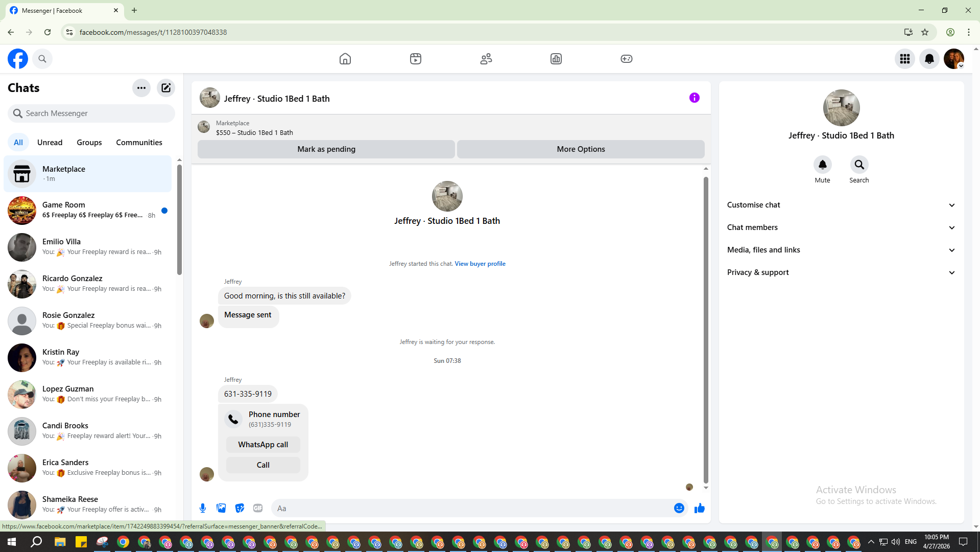
Task: Choose a GIF
Action: click(258, 508)
